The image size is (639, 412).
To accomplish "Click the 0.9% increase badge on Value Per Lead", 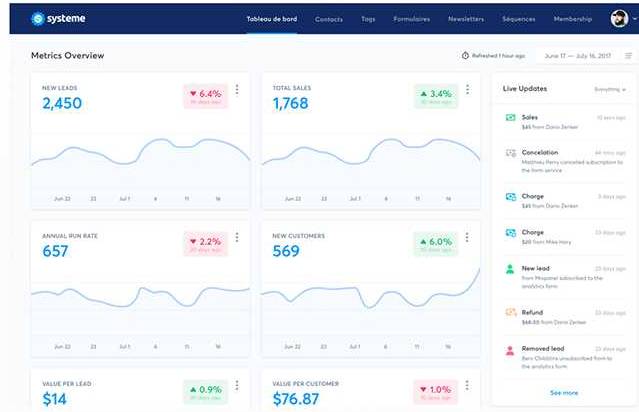I will pyautogui.click(x=206, y=392).
